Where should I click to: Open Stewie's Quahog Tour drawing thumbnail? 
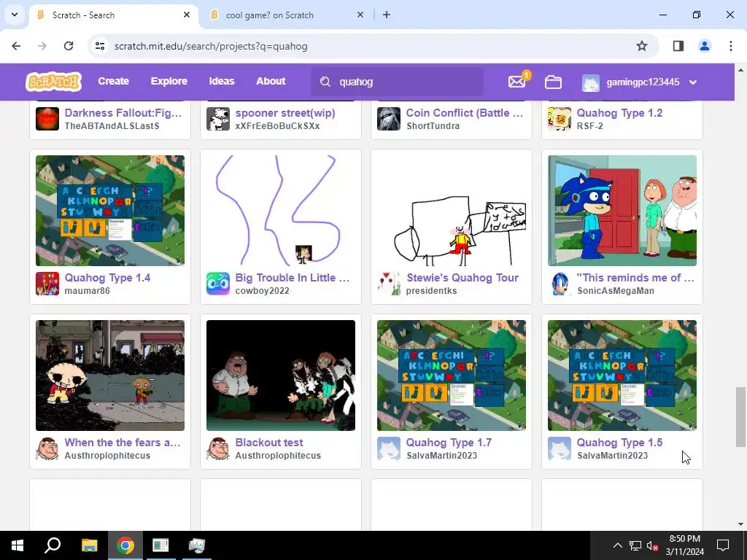tap(452, 211)
